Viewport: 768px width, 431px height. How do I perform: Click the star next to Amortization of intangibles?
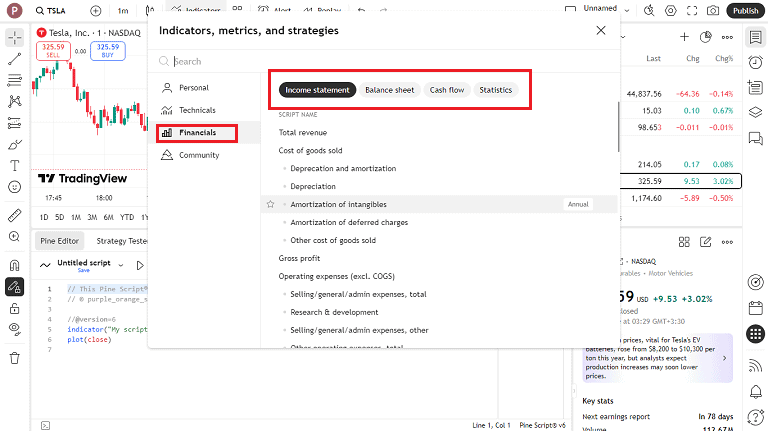pyautogui.click(x=270, y=204)
